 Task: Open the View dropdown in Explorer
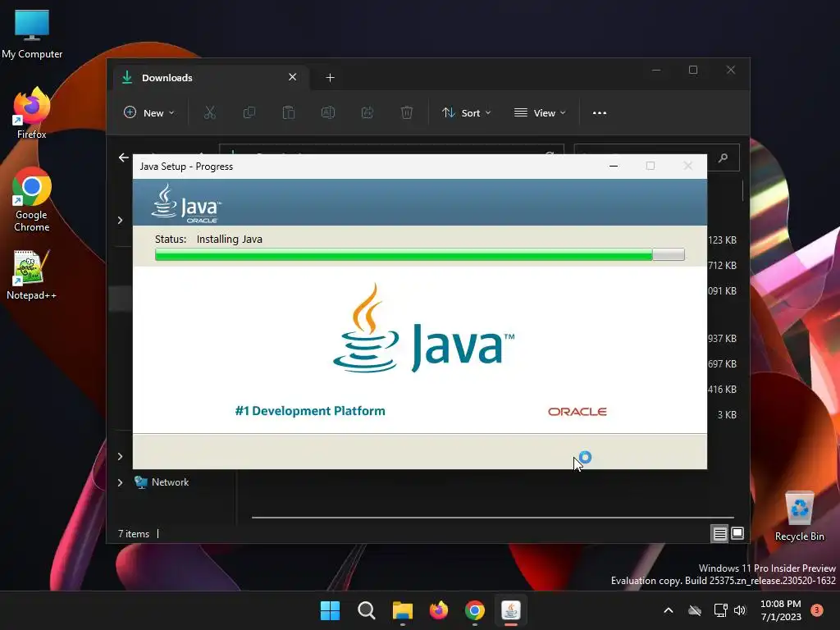coord(540,112)
